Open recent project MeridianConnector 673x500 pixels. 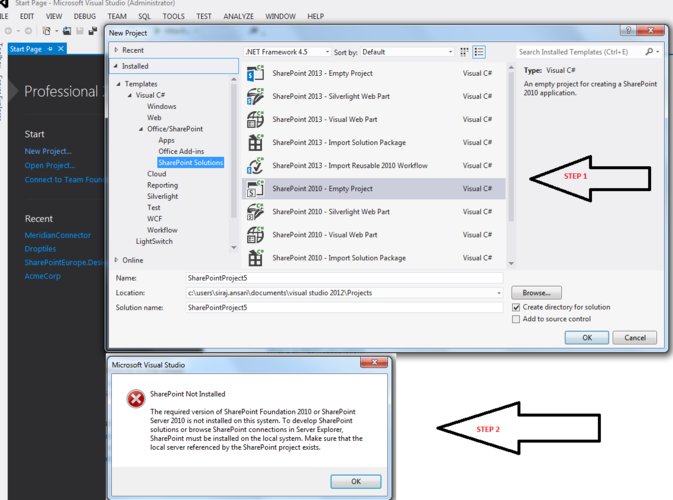(58, 235)
